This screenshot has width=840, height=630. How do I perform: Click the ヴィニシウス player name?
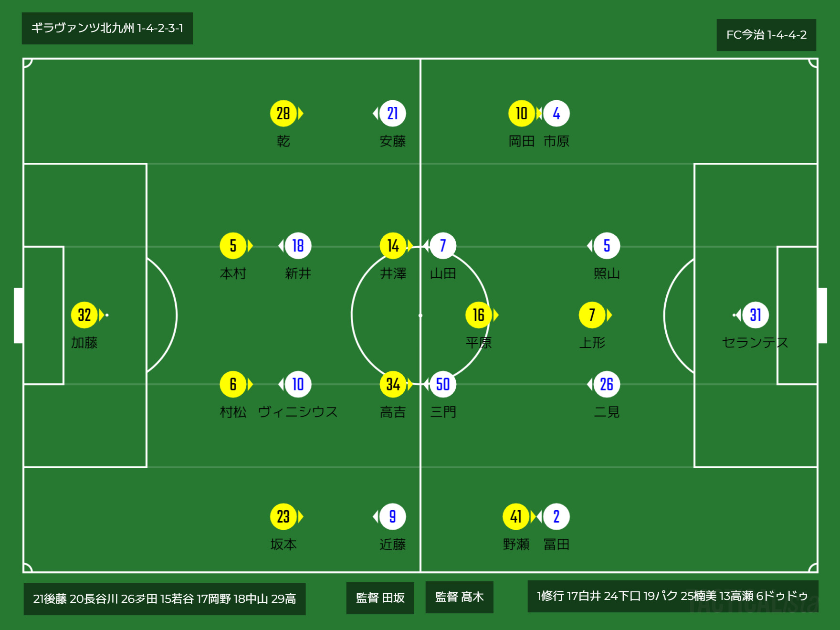298,412
